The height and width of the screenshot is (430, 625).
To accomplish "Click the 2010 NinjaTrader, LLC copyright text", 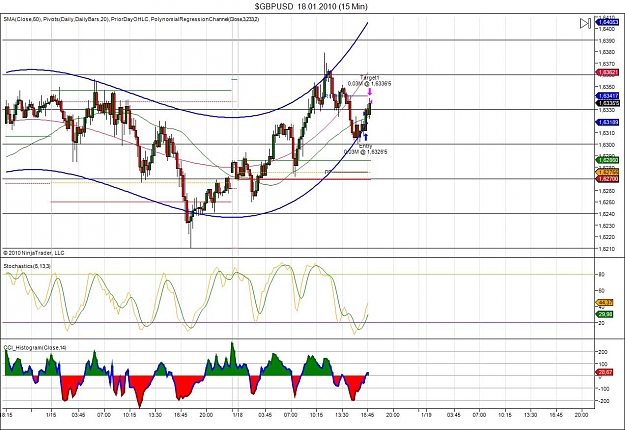I will tap(33, 253).
